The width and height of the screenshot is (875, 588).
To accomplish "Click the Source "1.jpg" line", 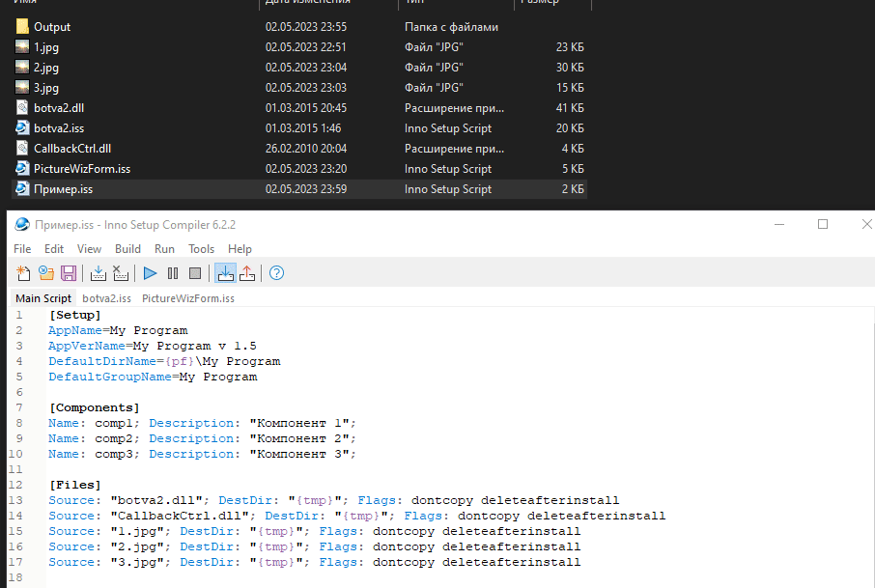I will click(x=314, y=531).
